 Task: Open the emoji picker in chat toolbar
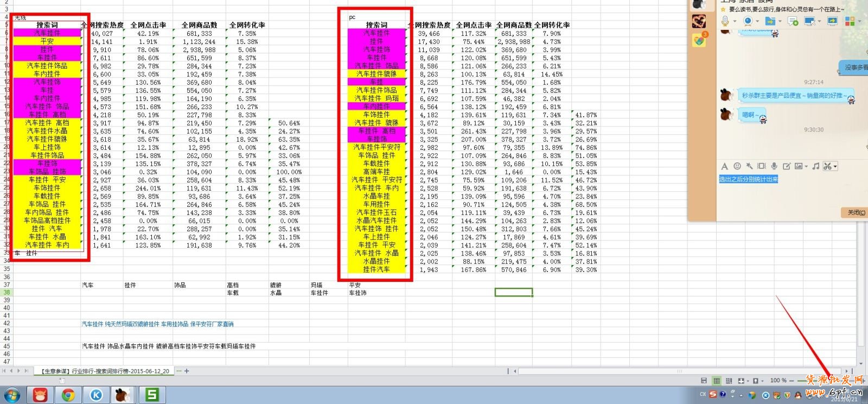(737, 166)
